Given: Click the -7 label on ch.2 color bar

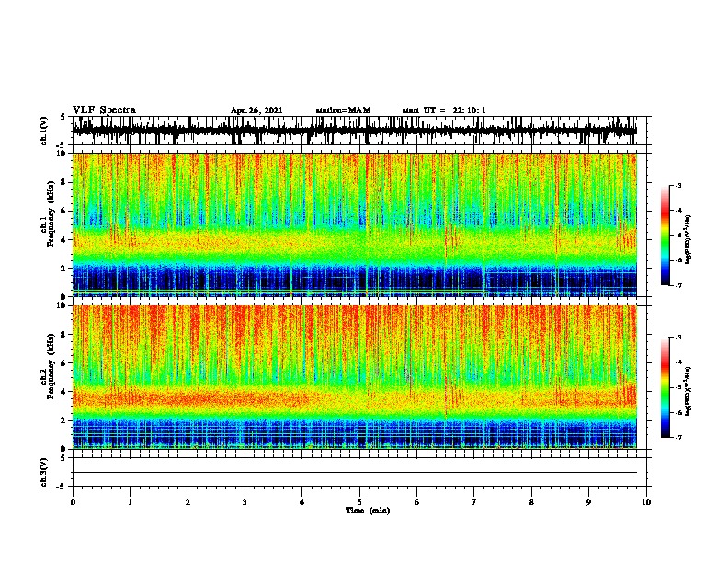Looking at the screenshot, I should pyautogui.click(x=677, y=437).
